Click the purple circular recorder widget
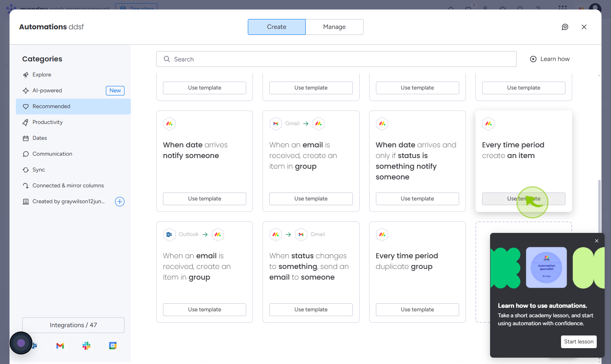 point(21,343)
